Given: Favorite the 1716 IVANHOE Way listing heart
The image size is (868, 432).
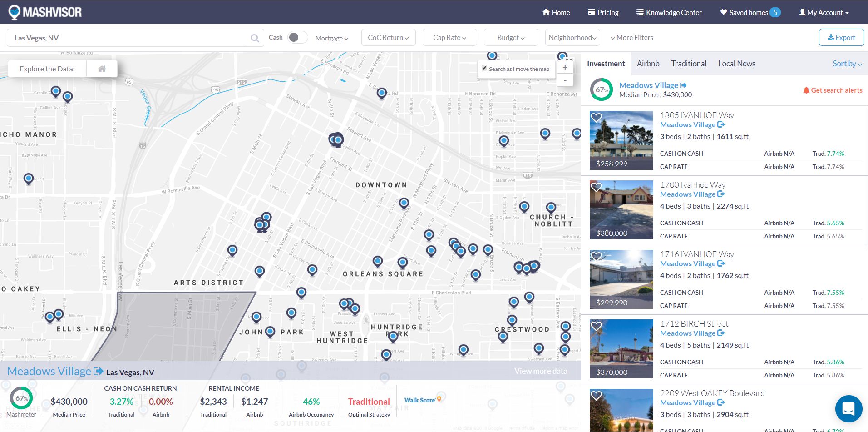Looking at the screenshot, I should 596,256.
